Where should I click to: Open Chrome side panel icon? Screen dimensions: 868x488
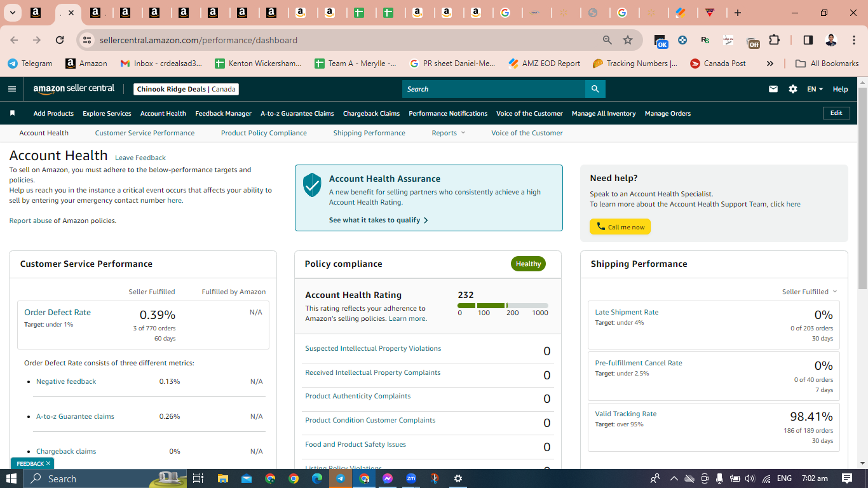click(808, 40)
